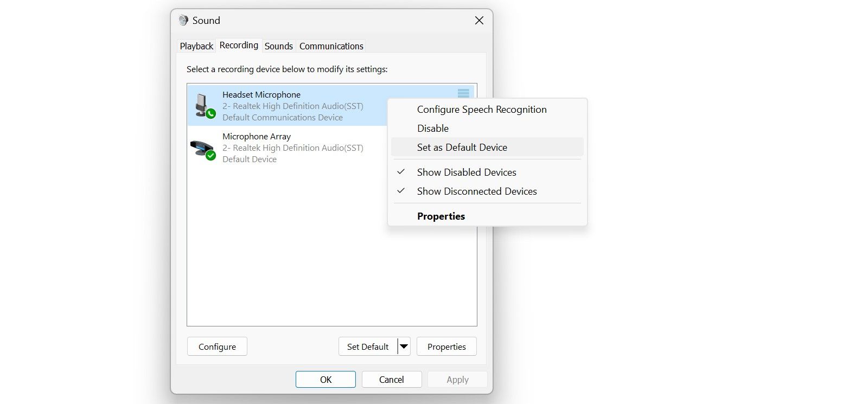
Task: Click the Properties button below device list
Action: pos(446,347)
